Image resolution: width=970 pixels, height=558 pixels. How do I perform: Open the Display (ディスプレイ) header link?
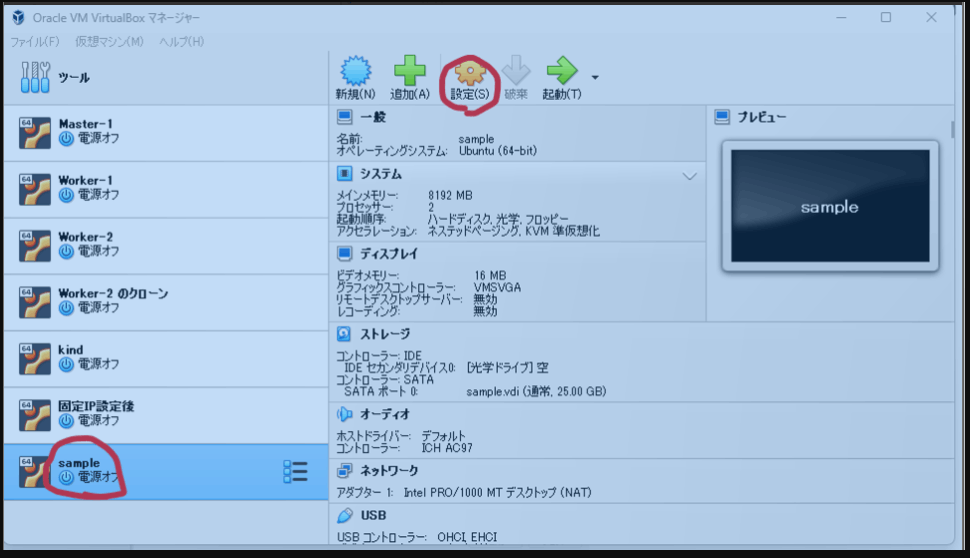[x=389, y=254]
